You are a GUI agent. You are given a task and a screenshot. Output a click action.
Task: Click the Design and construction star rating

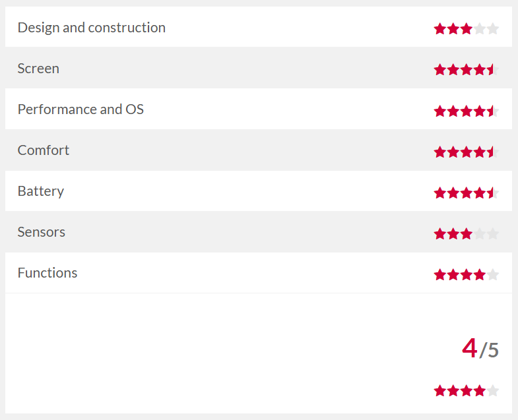(466, 28)
